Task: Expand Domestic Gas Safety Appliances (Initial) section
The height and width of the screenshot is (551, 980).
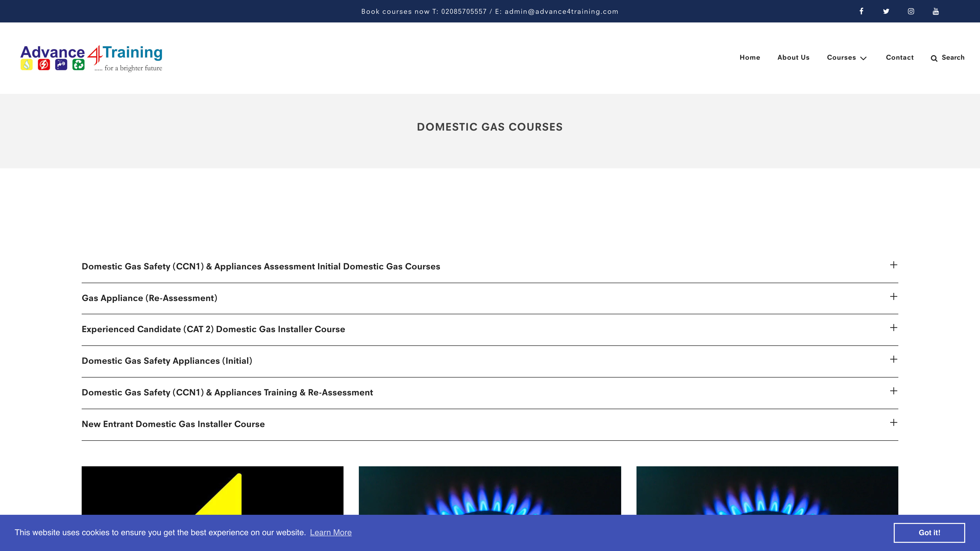Action: 167,361
